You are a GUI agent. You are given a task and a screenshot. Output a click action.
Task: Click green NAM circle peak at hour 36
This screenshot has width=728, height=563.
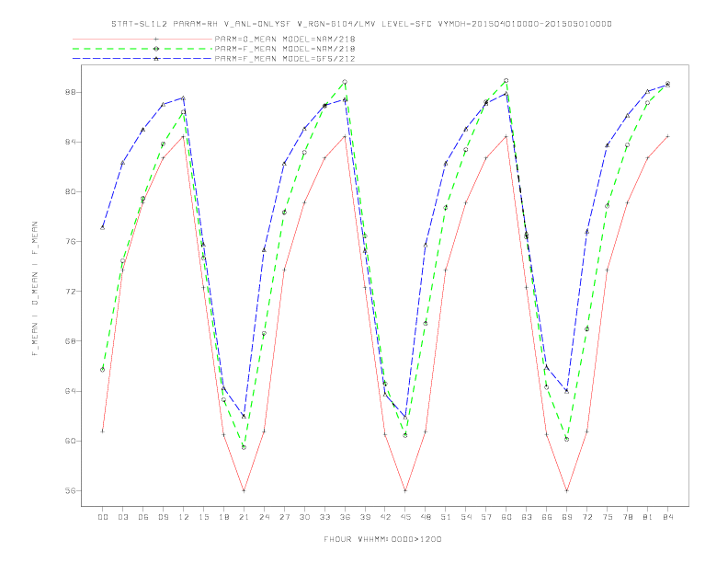345,82
